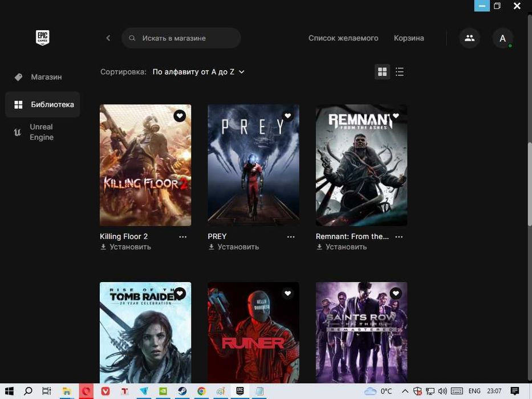The image size is (532, 399).
Task: Open "Список желаемого" wishlist
Action: pyautogui.click(x=343, y=38)
